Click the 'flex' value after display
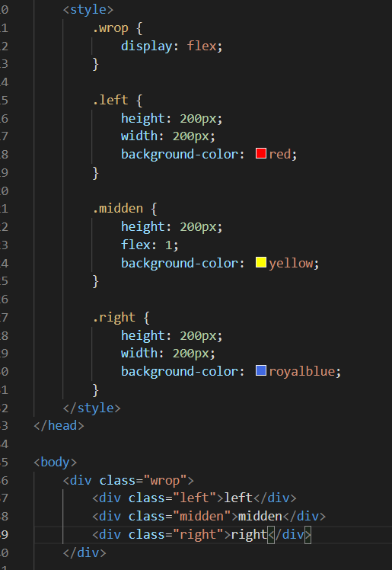 tap(202, 46)
